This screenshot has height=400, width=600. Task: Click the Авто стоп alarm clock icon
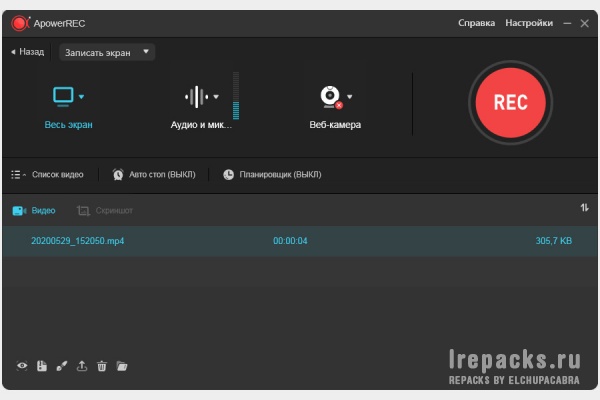(x=118, y=175)
